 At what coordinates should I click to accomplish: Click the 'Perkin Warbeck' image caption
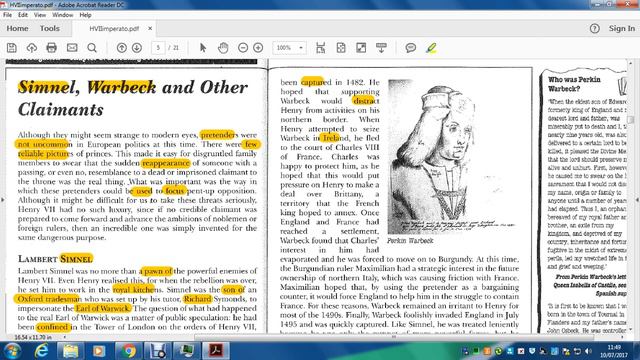410,241
